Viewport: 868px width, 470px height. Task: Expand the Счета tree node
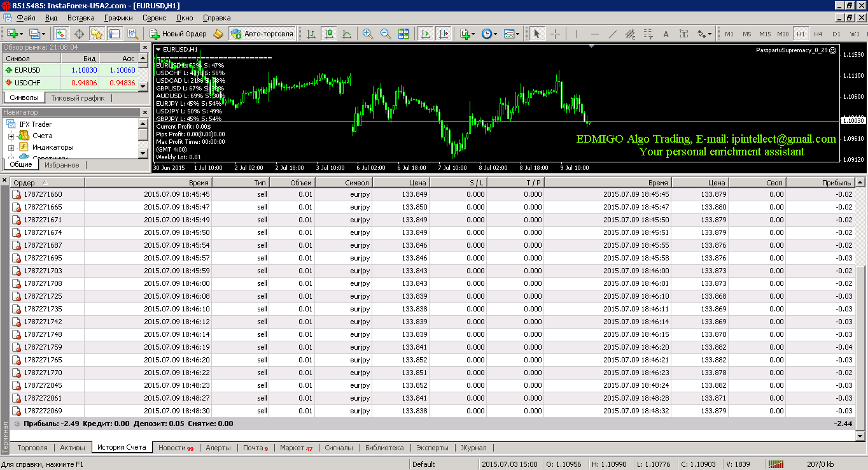click(11, 136)
